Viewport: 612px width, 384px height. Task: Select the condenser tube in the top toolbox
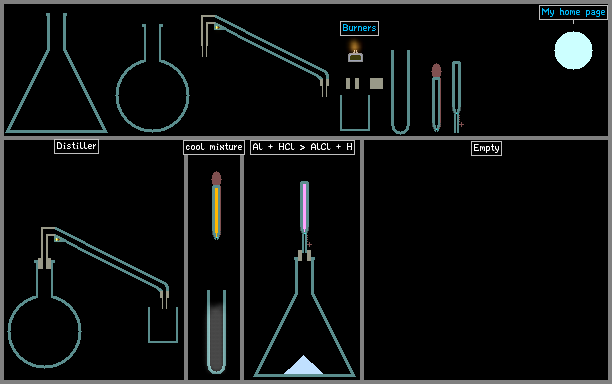click(x=265, y=56)
